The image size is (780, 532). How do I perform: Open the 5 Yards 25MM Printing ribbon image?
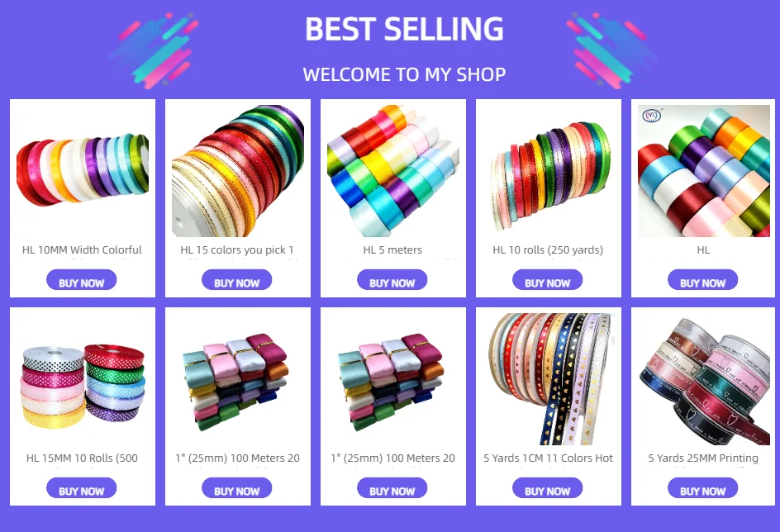[x=703, y=379]
